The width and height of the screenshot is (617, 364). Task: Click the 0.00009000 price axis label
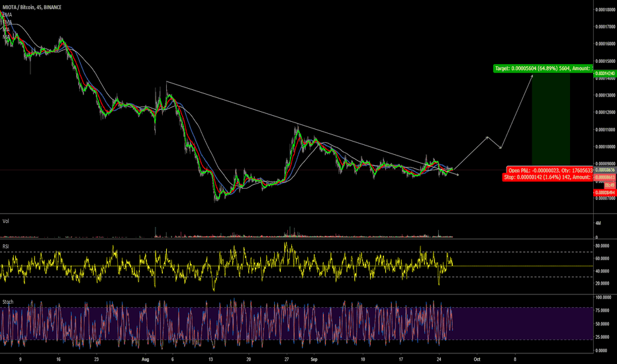[605, 163]
